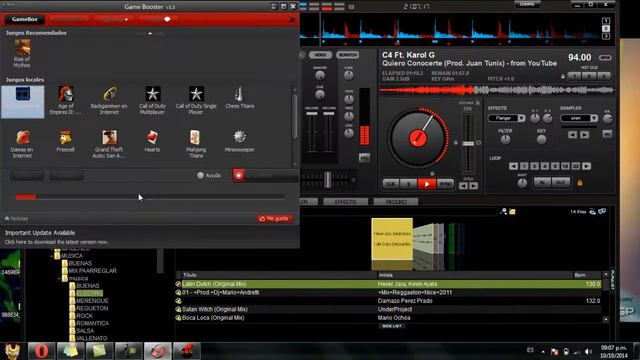Click the Opera browser taskbar icon

[x=41, y=351]
